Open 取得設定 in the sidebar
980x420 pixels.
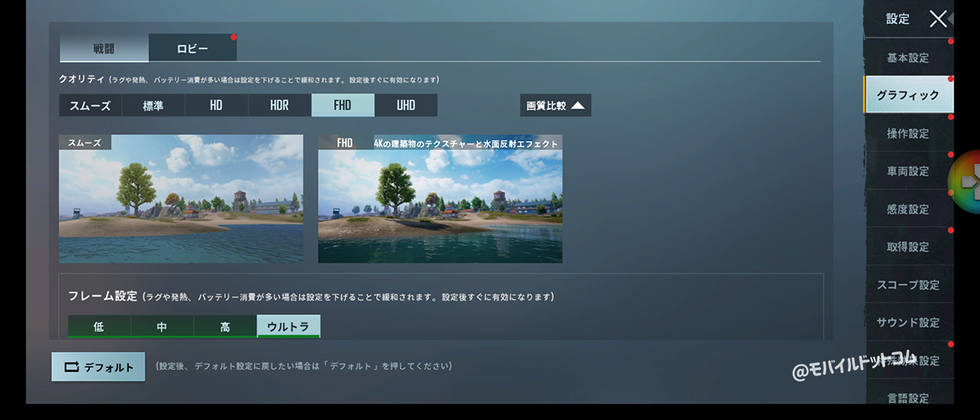908,247
